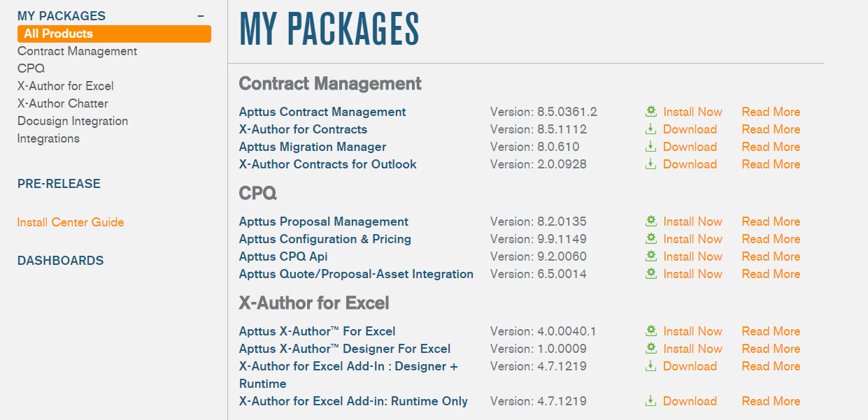868x420 pixels.
Task: Click the download icon for Excel Add-in Runtime Only
Action: [650, 400]
